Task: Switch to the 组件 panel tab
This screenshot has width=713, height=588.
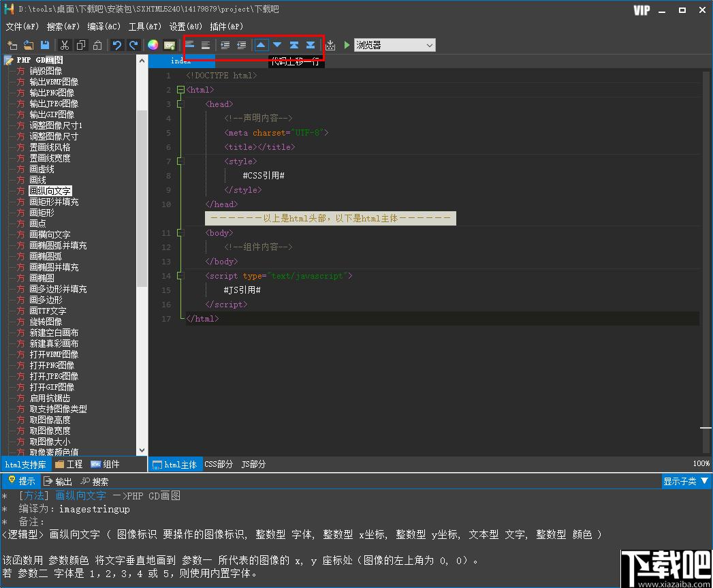Action: 106,464
